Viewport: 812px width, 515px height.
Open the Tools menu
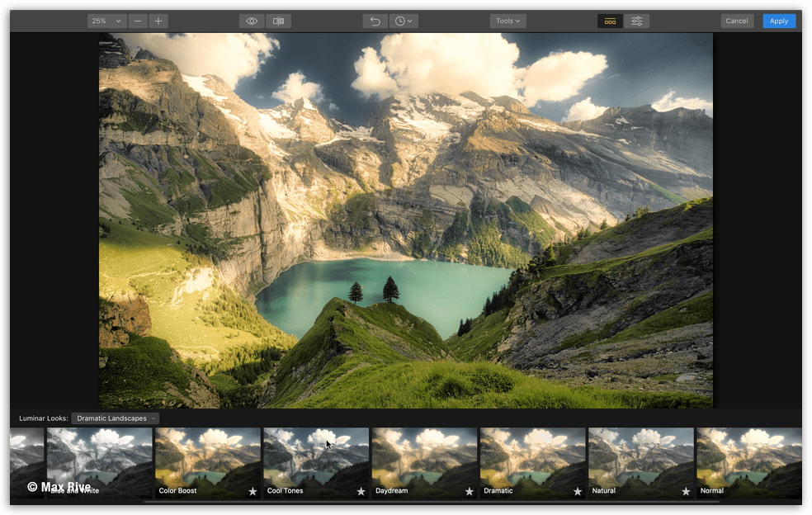click(x=507, y=21)
